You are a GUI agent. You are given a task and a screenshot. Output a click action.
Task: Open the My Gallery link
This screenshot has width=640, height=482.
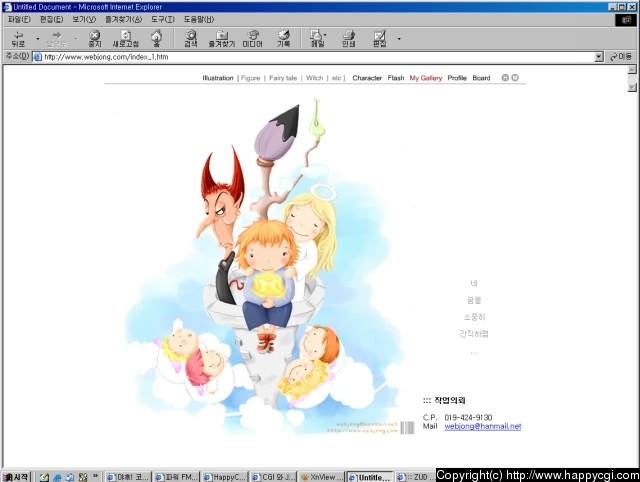[426, 78]
